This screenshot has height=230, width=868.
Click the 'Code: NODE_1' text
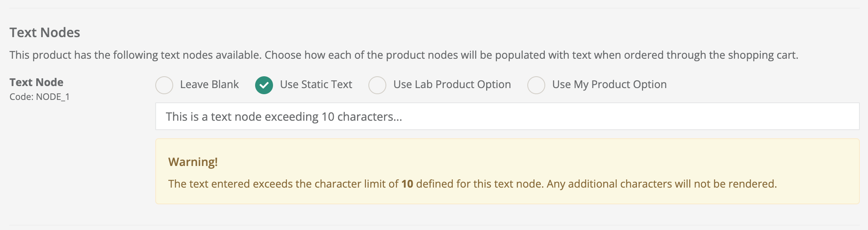(40, 97)
